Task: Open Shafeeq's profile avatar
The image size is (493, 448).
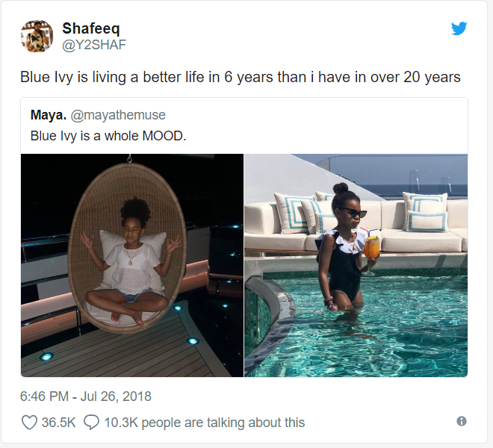Action: click(37, 36)
